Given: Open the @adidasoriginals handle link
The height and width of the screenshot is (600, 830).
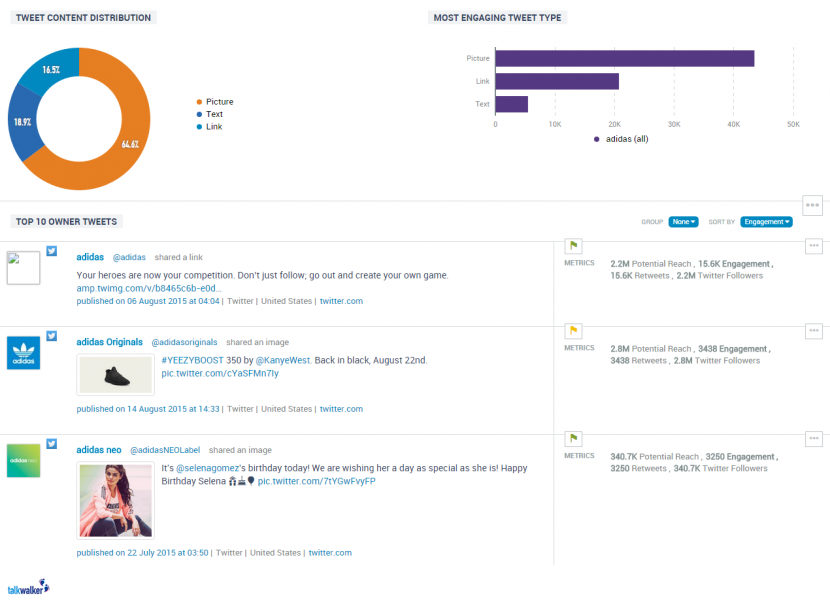Looking at the screenshot, I should [x=184, y=342].
